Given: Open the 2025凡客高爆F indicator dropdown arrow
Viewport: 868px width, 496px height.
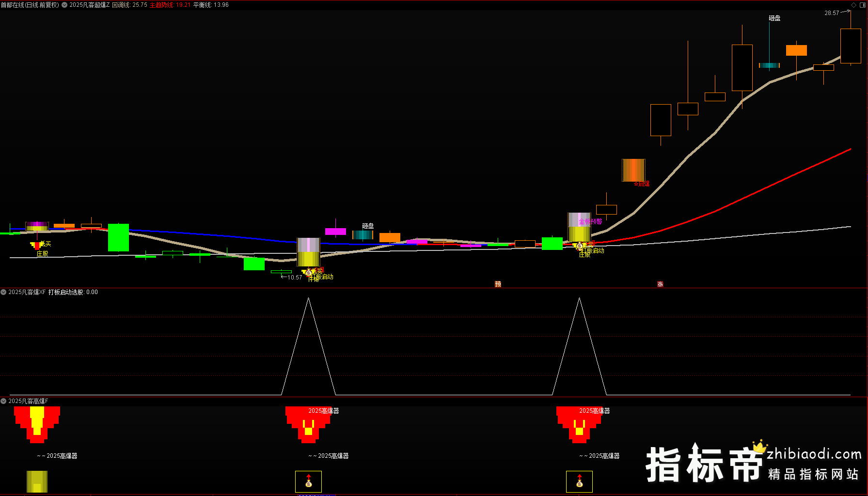Looking at the screenshot, I should pyautogui.click(x=3, y=401).
